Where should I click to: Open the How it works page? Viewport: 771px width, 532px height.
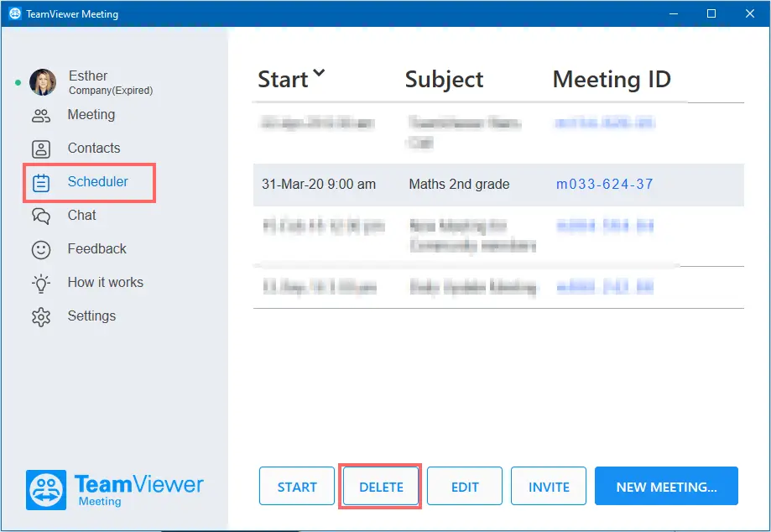coord(105,282)
